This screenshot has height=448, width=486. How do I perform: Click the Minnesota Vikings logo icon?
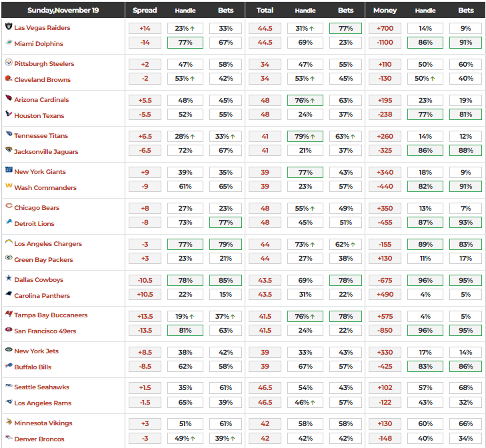9,421
